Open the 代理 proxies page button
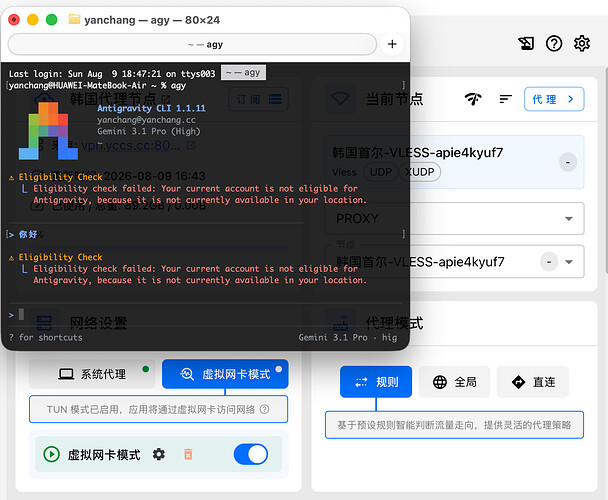 tap(554, 99)
